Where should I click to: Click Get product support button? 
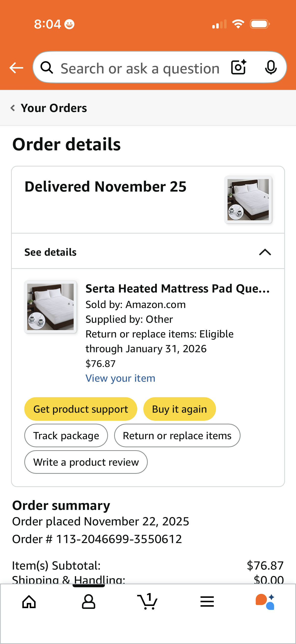coord(81,409)
